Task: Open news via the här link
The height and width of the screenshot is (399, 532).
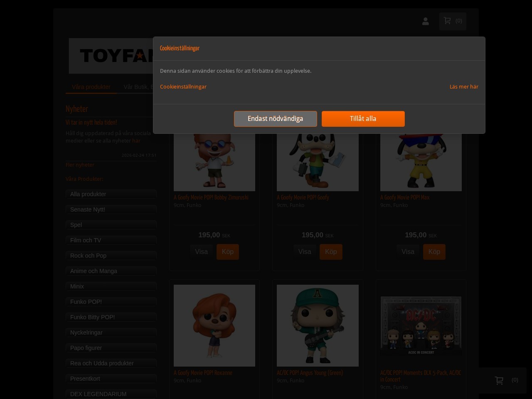Action: 136,141
